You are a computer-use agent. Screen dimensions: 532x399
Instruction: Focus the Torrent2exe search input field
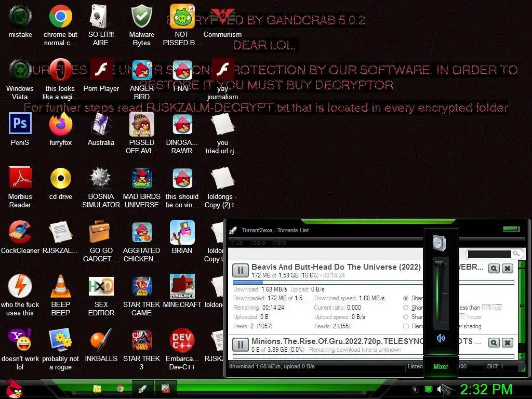click(489, 254)
